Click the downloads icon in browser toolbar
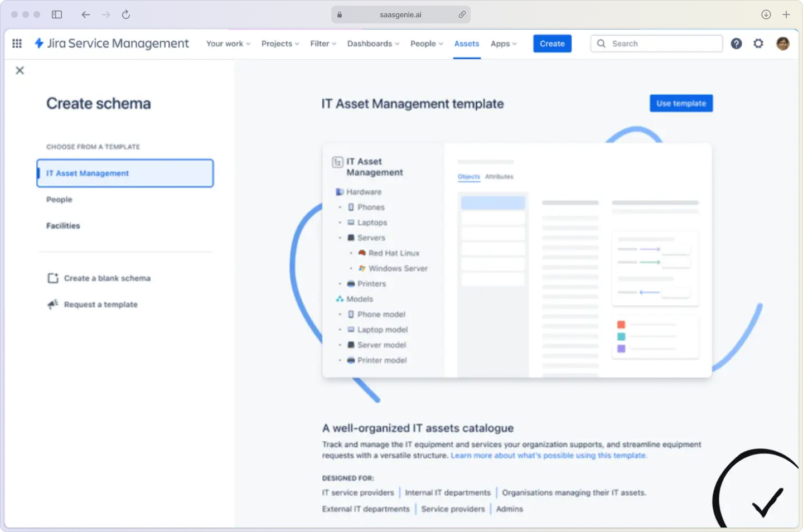The width and height of the screenshot is (803, 532). point(766,14)
